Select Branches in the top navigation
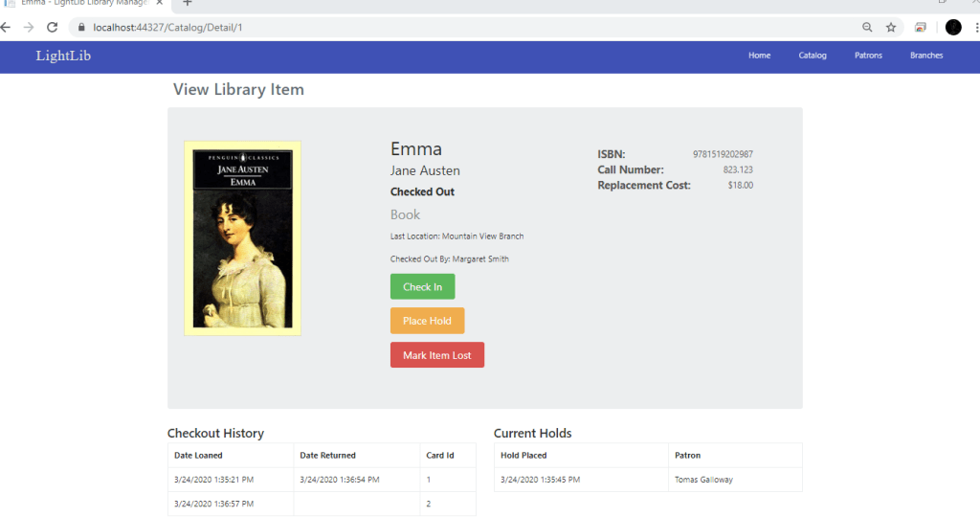 [925, 56]
